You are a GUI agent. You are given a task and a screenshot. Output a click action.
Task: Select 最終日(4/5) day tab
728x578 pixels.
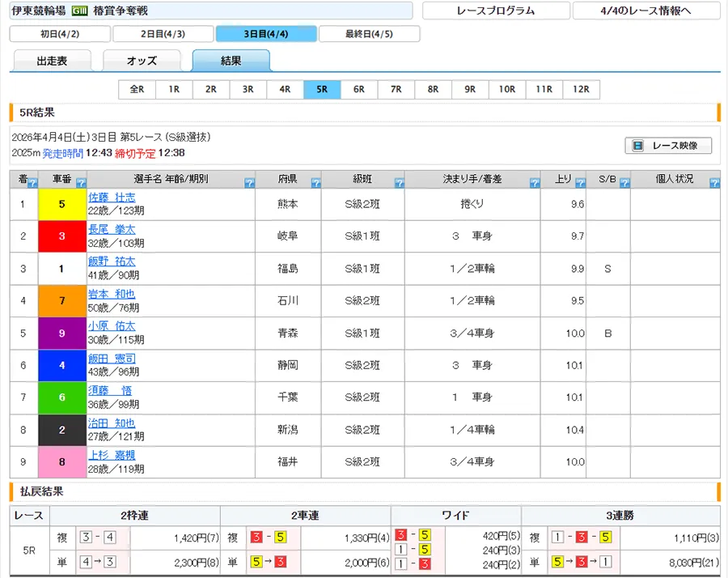[x=369, y=34]
